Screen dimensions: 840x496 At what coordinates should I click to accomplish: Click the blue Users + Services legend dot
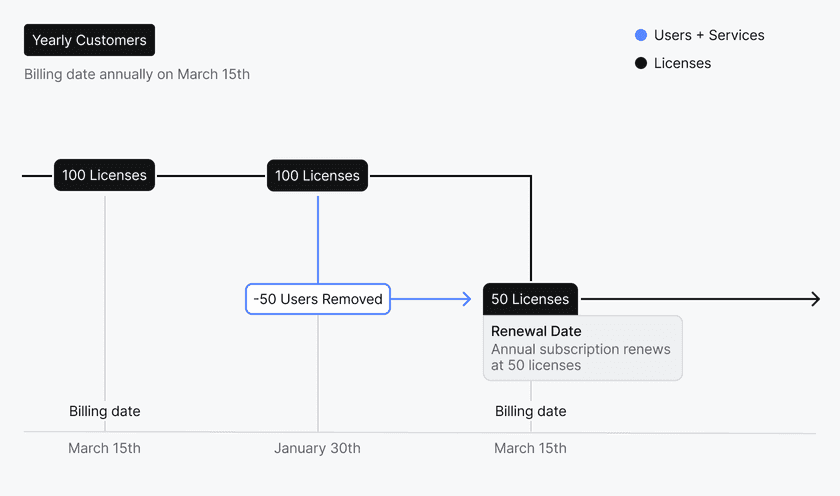tap(641, 35)
